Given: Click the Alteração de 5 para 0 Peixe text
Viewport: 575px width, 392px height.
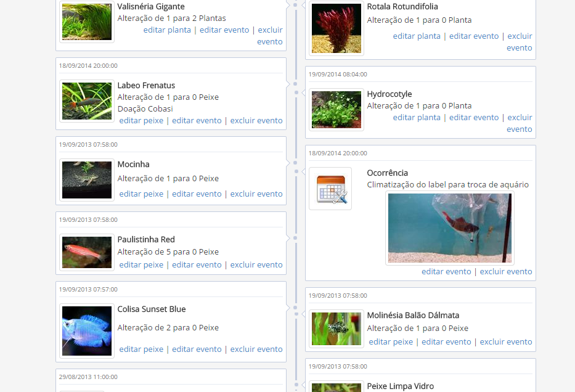Looking at the screenshot, I should pos(168,252).
